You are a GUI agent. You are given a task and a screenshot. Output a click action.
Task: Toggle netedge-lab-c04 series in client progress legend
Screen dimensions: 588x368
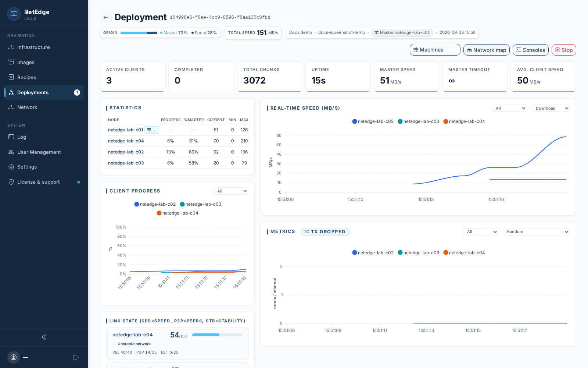[x=178, y=213]
